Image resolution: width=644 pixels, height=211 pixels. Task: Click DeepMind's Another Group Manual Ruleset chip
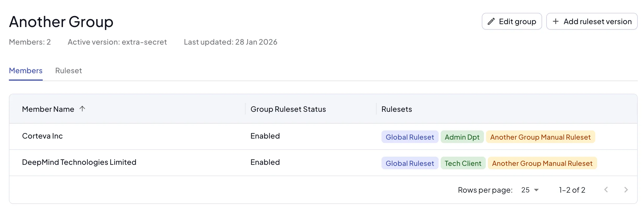click(542, 163)
